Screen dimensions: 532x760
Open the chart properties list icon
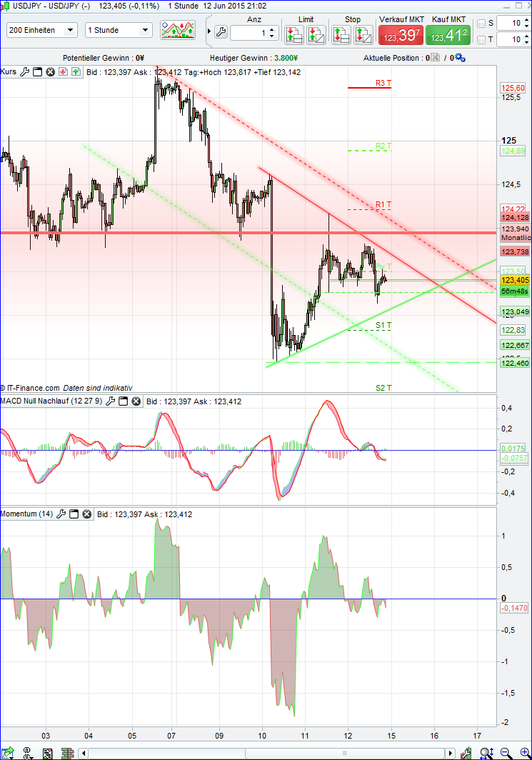pos(47,753)
